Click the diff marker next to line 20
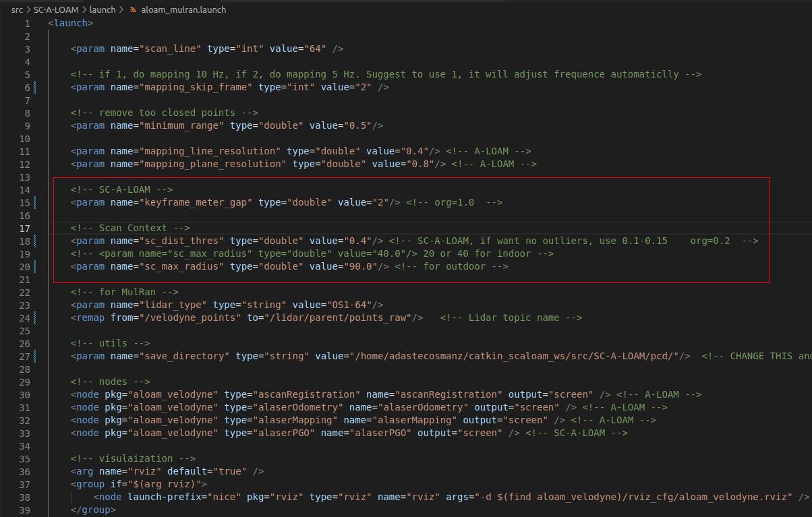 (x=34, y=266)
